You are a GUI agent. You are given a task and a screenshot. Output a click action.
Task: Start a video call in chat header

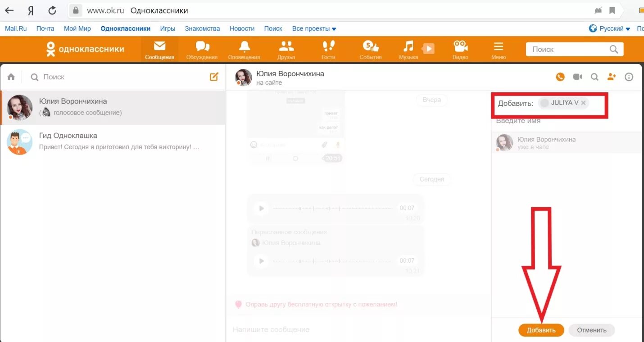[577, 77]
